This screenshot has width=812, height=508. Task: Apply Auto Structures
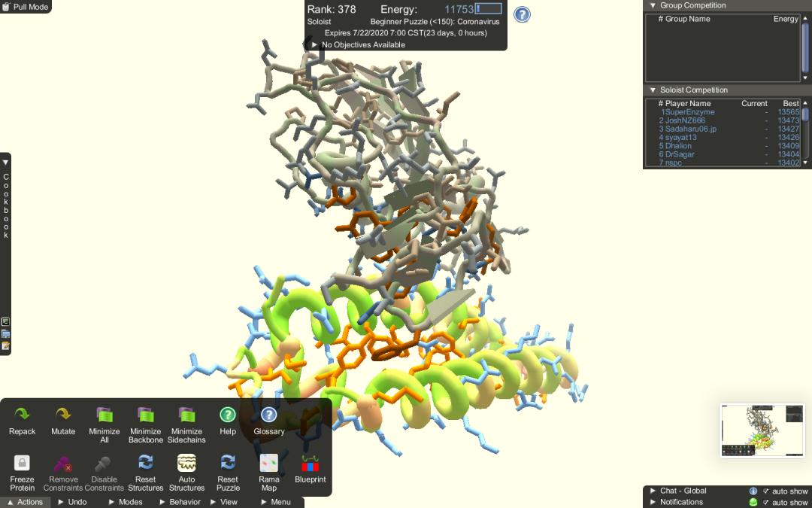(x=186, y=463)
